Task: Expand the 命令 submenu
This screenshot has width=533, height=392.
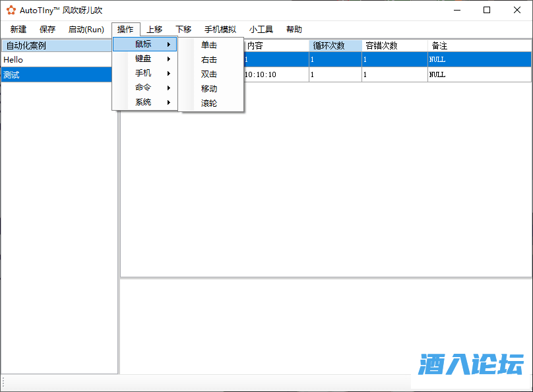Action: [145, 88]
